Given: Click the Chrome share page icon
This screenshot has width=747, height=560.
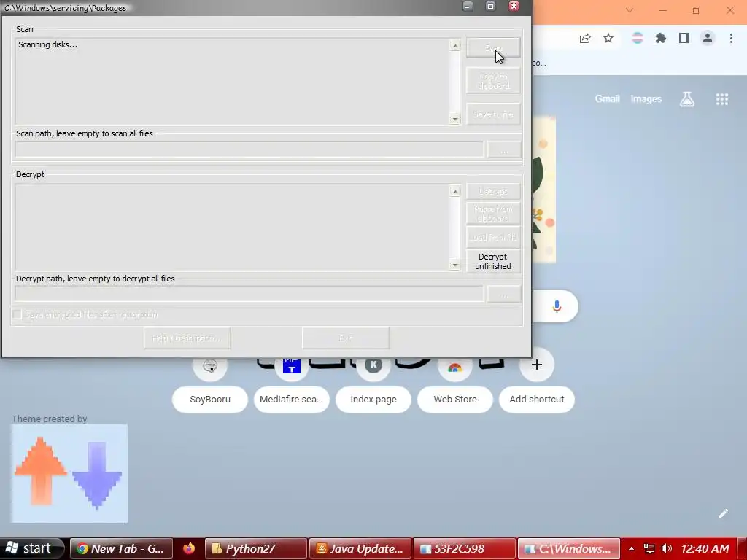Looking at the screenshot, I should coord(585,38).
